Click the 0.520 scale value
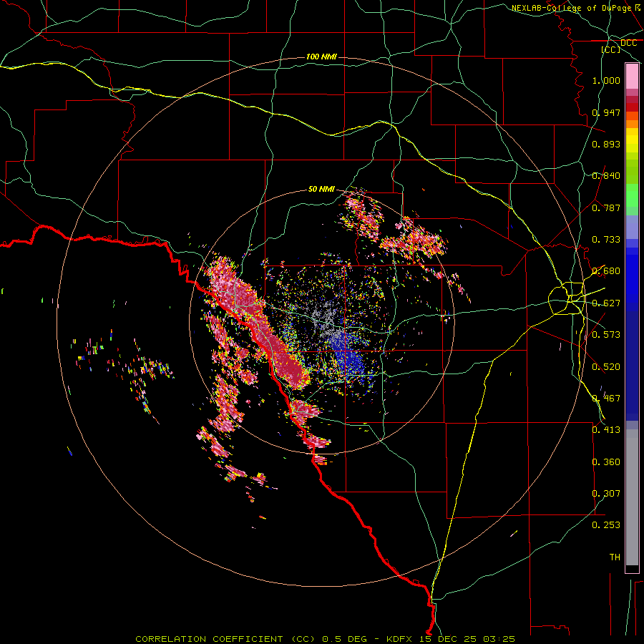 pos(606,367)
